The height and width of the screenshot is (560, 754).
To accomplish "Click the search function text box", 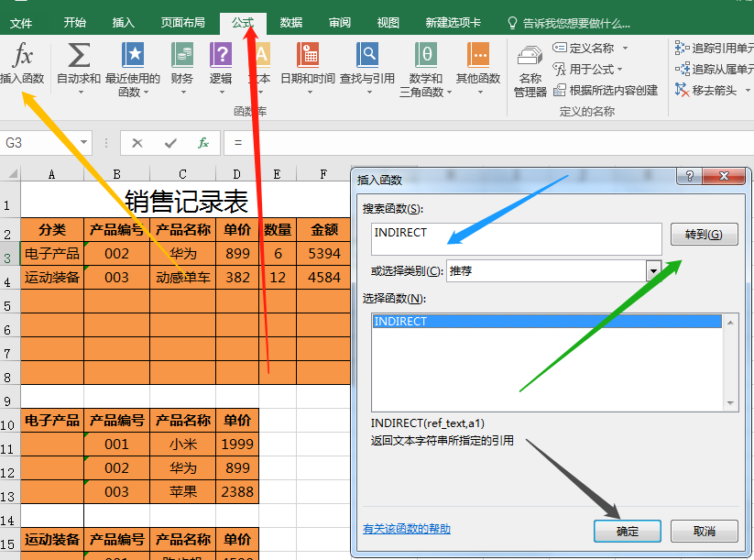I will click(517, 238).
